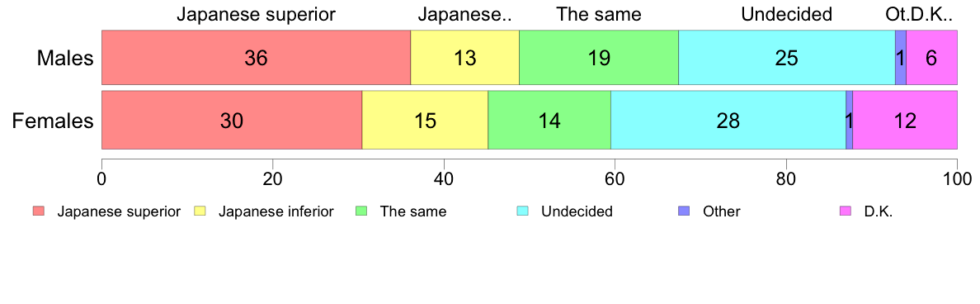Click the Japanese superior column header text
The image size is (980, 304).
pyautogui.click(x=257, y=15)
